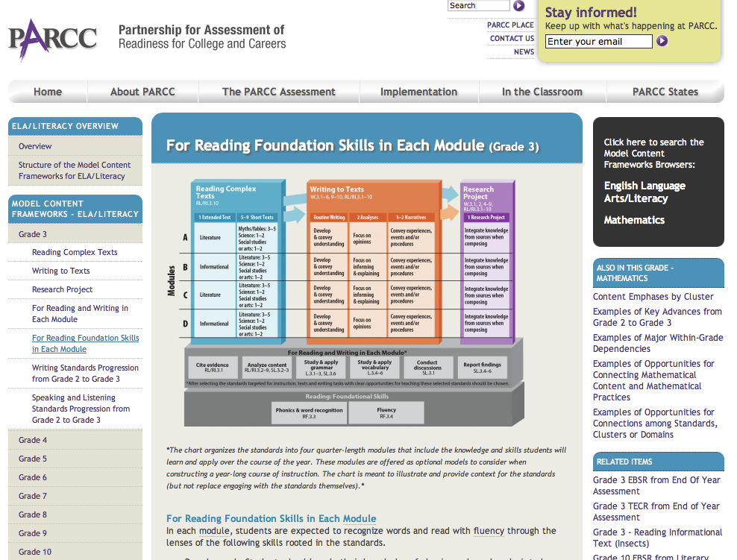Open Writing to Texts sidebar link
This screenshot has width=737, height=560.
[60, 271]
